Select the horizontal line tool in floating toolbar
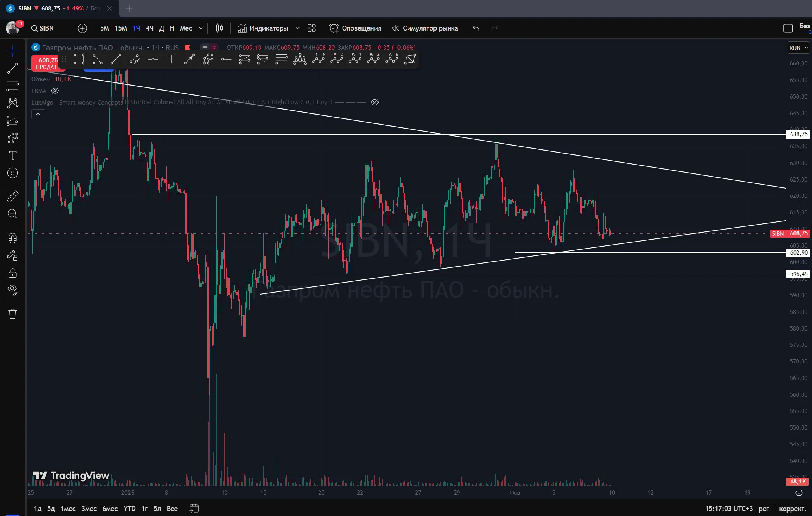This screenshot has height=516, width=812. click(x=153, y=59)
